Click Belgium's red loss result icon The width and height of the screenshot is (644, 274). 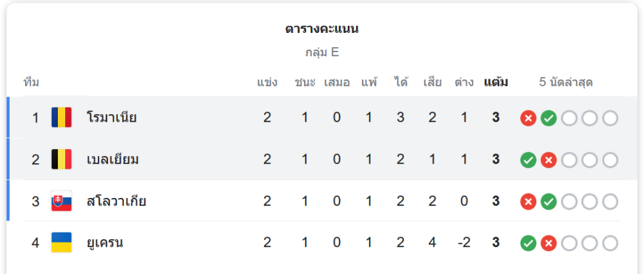549,160
